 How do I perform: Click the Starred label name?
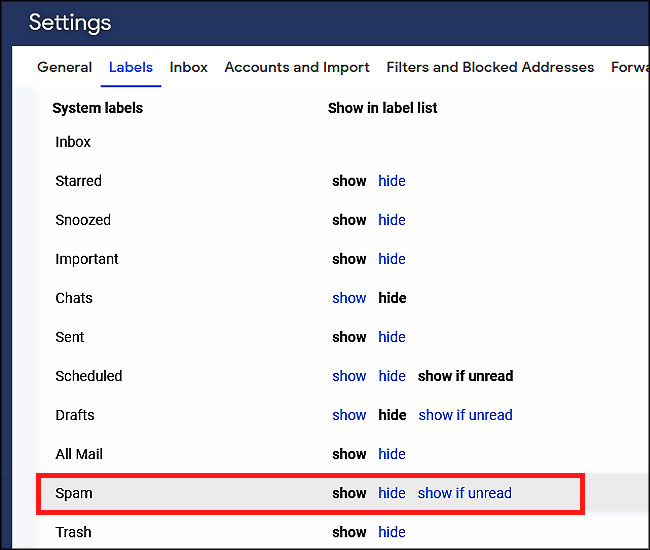pyautogui.click(x=78, y=181)
